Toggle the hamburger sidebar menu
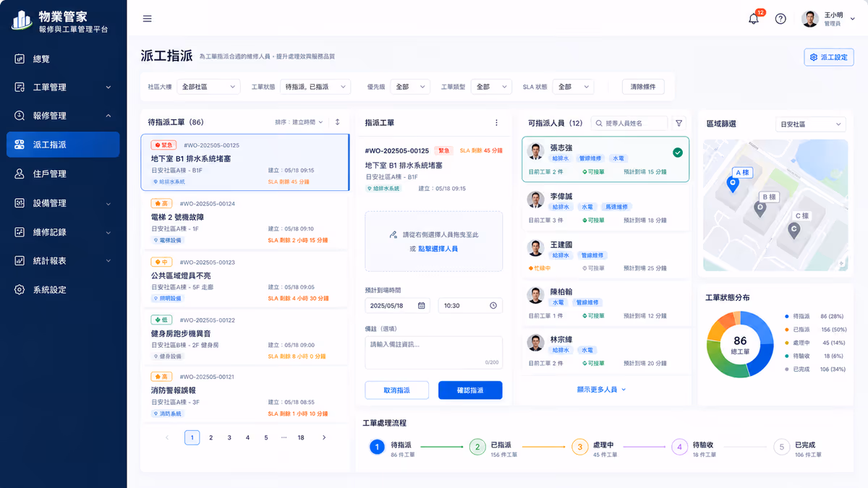868x488 pixels. click(148, 19)
